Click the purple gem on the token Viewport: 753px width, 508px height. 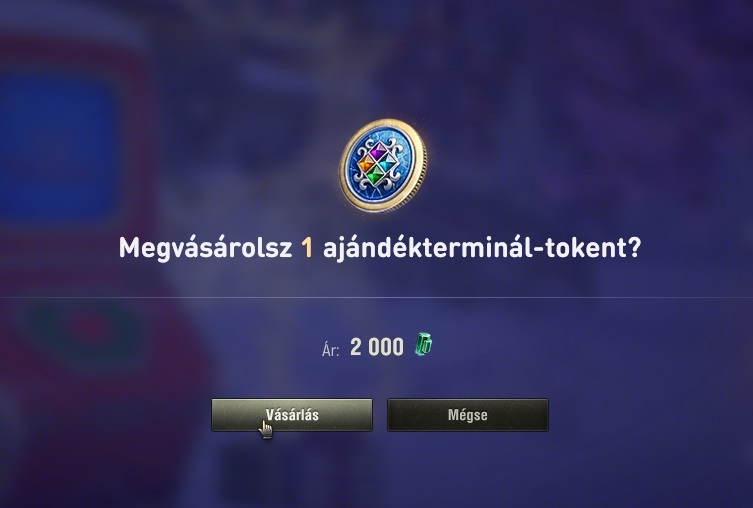point(379,151)
